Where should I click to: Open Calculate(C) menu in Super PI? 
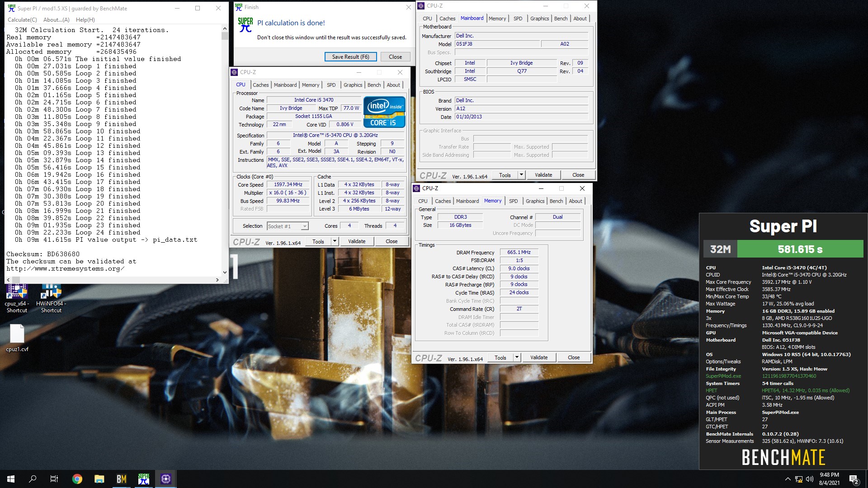(22, 19)
